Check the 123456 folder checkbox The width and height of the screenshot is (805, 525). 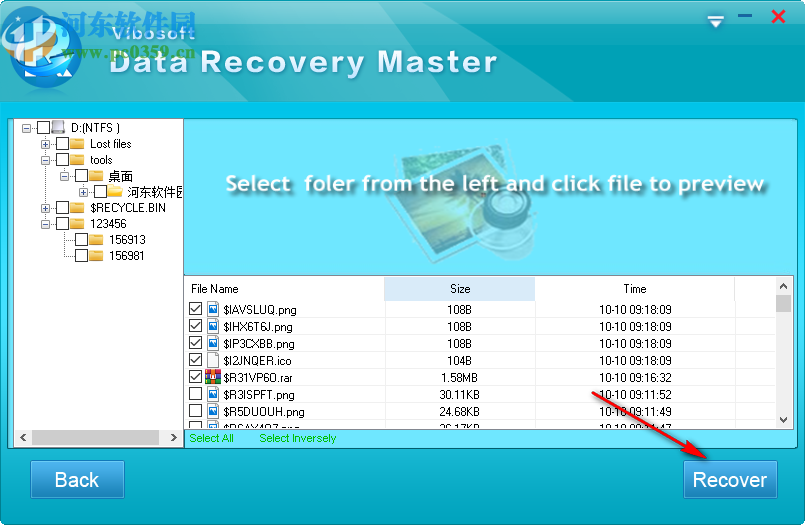[x=63, y=224]
